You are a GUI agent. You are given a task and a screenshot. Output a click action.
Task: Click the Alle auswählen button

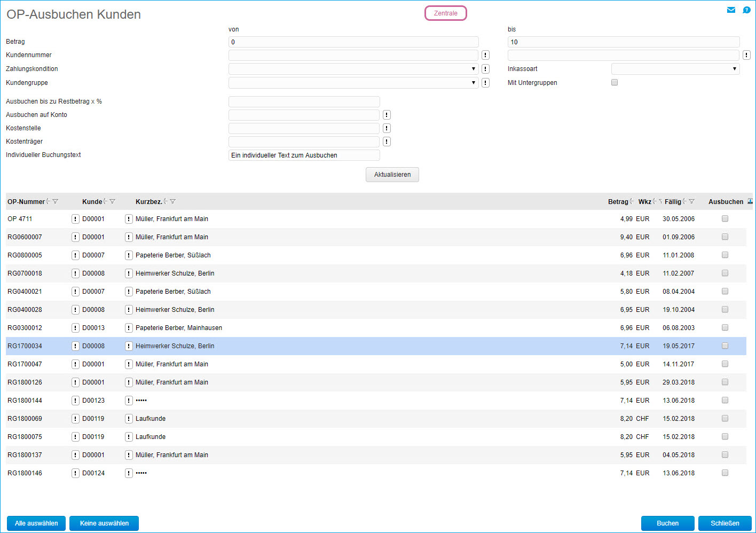point(36,523)
